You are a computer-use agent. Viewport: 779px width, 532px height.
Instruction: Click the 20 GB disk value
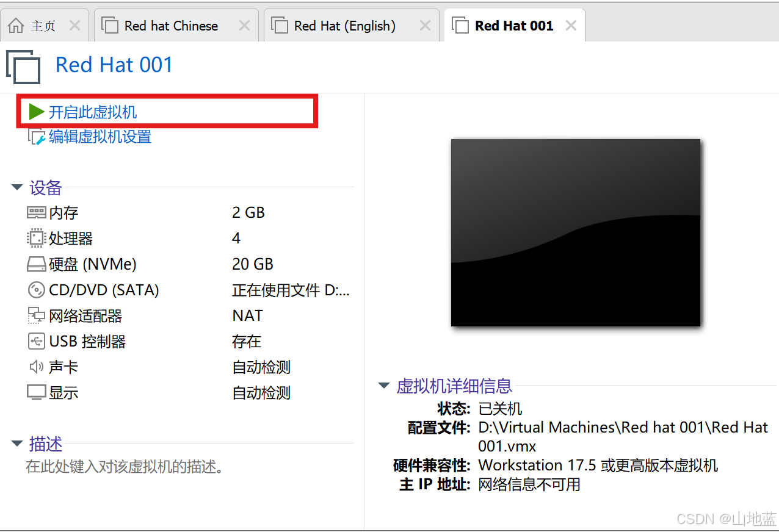coord(253,264)
